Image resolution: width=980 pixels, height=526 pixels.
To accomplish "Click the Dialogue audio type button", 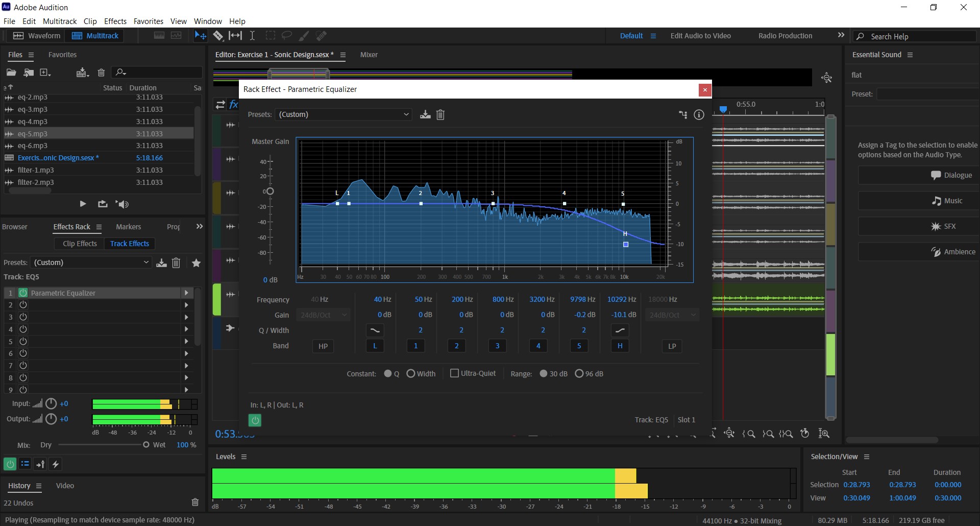I will click(x=918, y=175).
